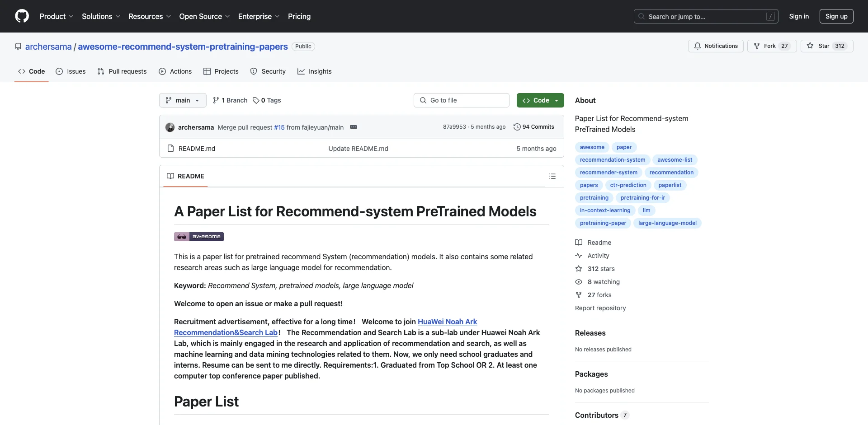Go to the Pricing page

299,16
